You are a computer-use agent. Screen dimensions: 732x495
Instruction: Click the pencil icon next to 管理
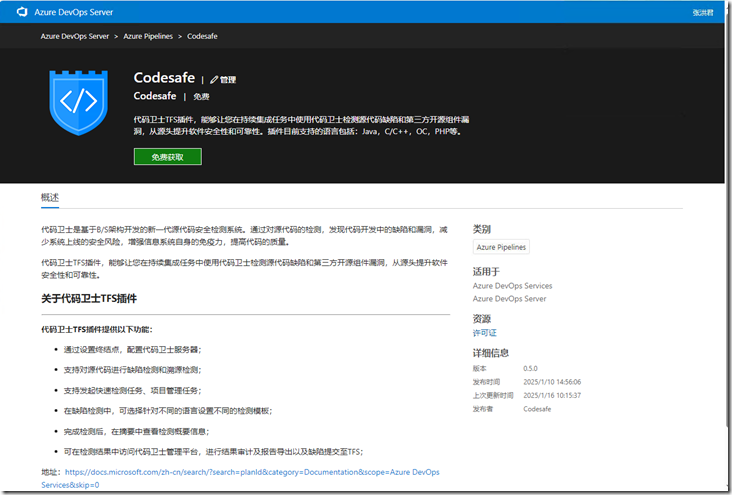click(214, 80)
